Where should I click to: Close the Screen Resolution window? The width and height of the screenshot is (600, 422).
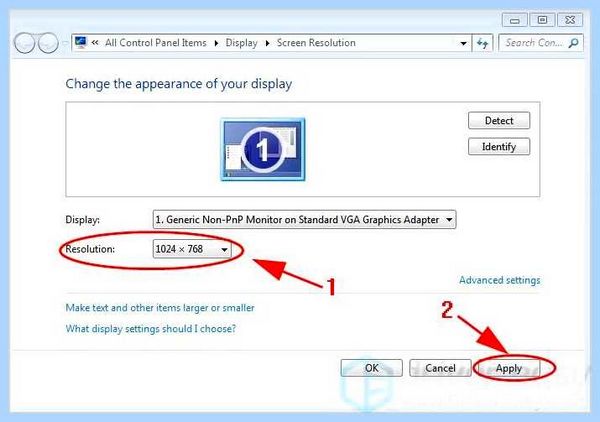570,20
